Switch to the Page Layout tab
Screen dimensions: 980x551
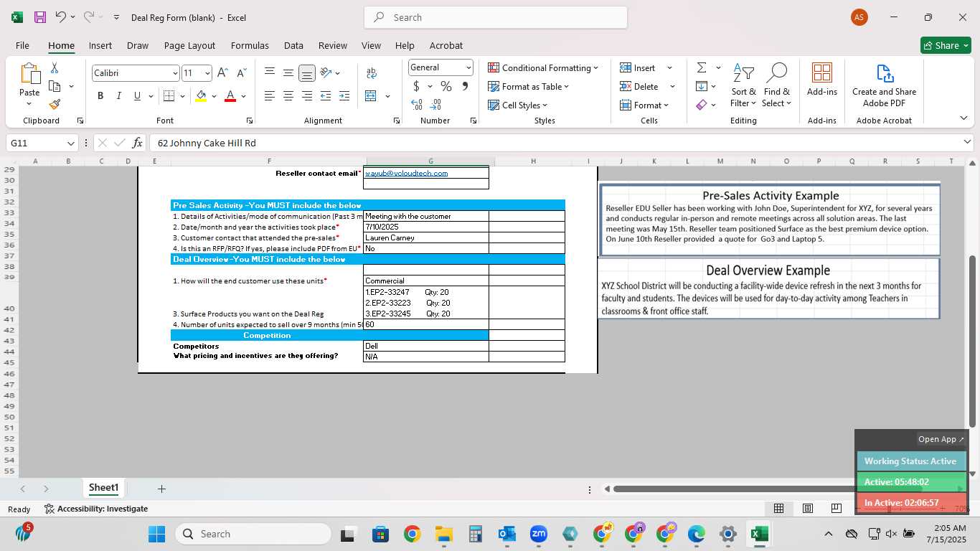click(x=189, y=45)
